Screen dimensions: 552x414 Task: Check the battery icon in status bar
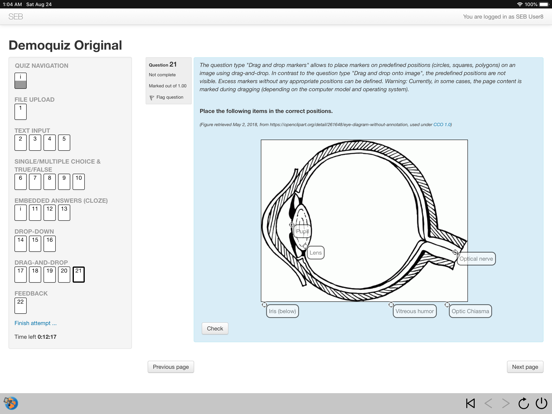pos(544,4)
